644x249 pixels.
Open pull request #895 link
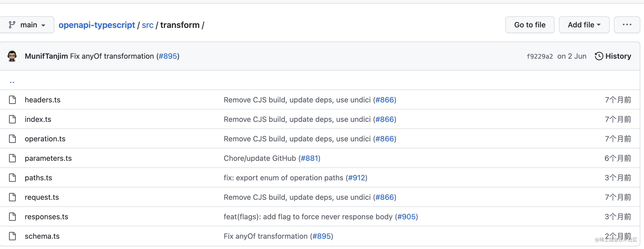(168, 56)
